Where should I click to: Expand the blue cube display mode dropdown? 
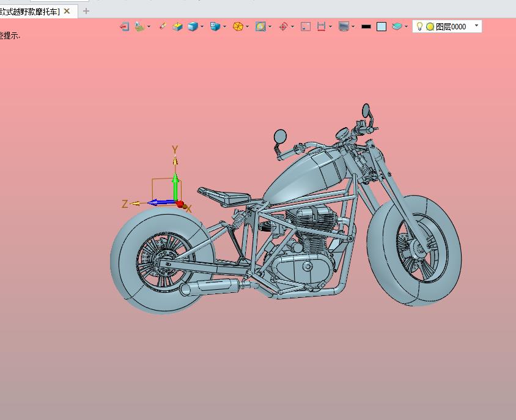(202, 27)
